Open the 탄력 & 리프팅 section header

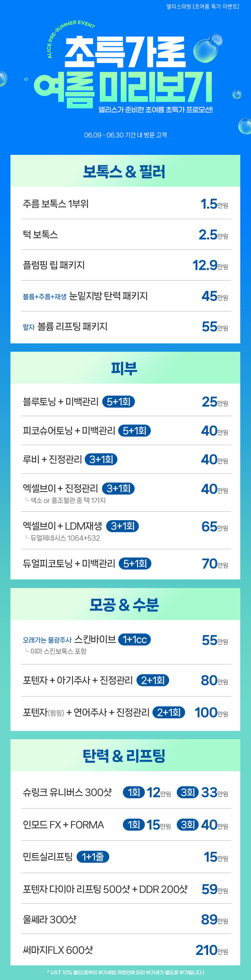pyautogui.click(x=125, y=755)
